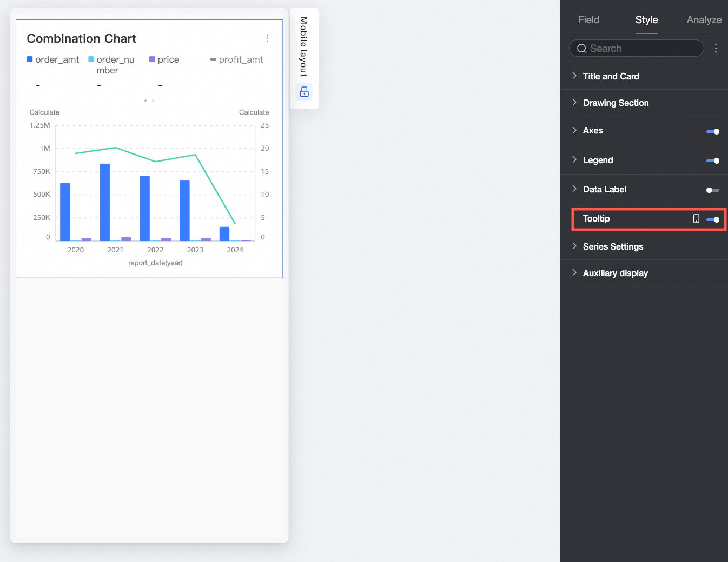Click the blue order_amt legend swatch
This screenshot has width=728, height=562.
coord(30,59)
